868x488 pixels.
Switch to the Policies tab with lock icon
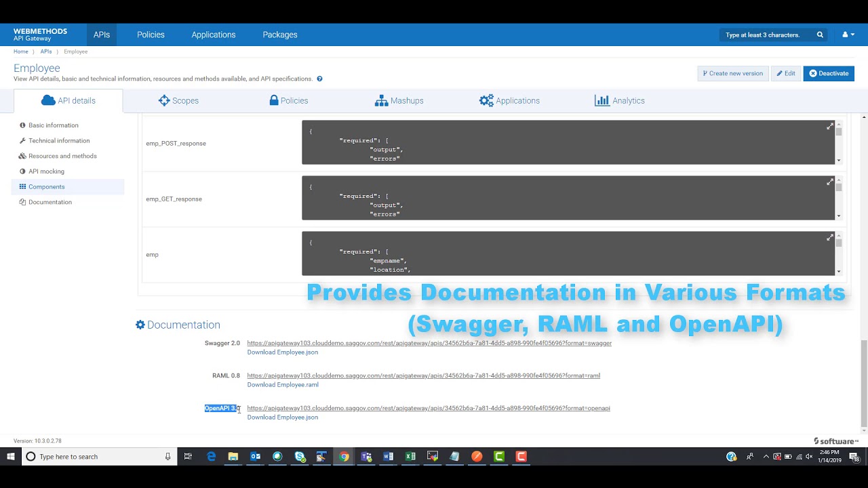point(289,100)
